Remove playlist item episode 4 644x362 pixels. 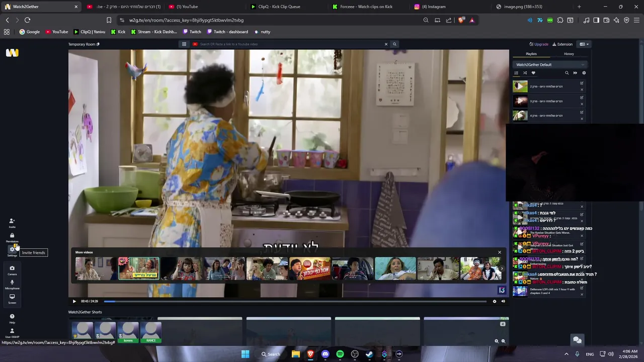(582, 119)
